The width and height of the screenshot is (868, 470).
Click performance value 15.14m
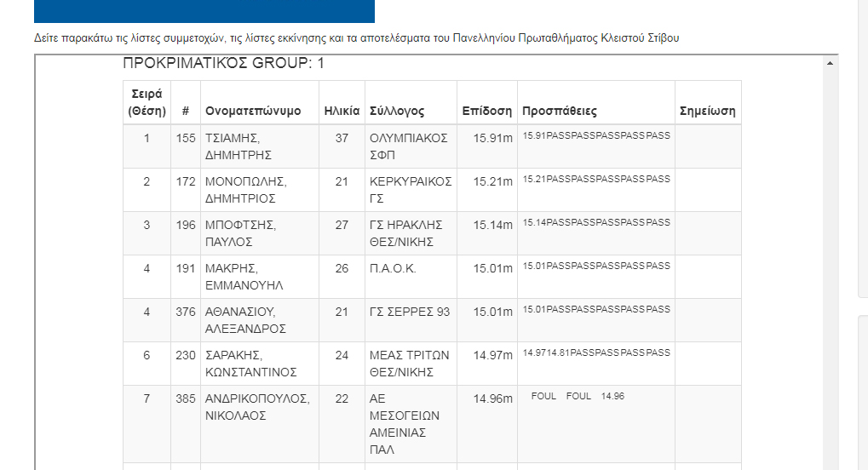pyautogui.click(x=492, y=225)
